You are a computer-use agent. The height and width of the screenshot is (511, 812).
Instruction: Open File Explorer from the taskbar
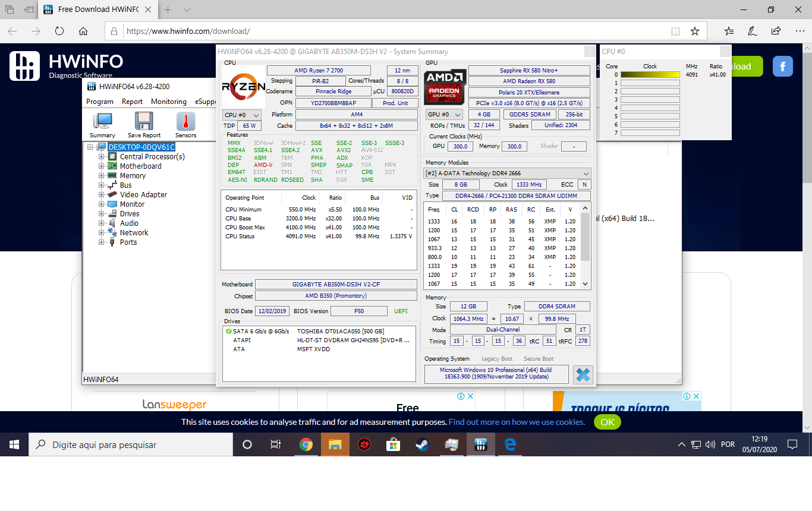point(335,444)
